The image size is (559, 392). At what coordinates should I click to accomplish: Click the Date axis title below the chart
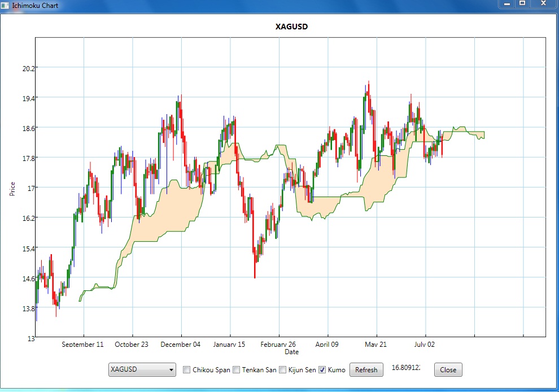(x=291, y=352)
